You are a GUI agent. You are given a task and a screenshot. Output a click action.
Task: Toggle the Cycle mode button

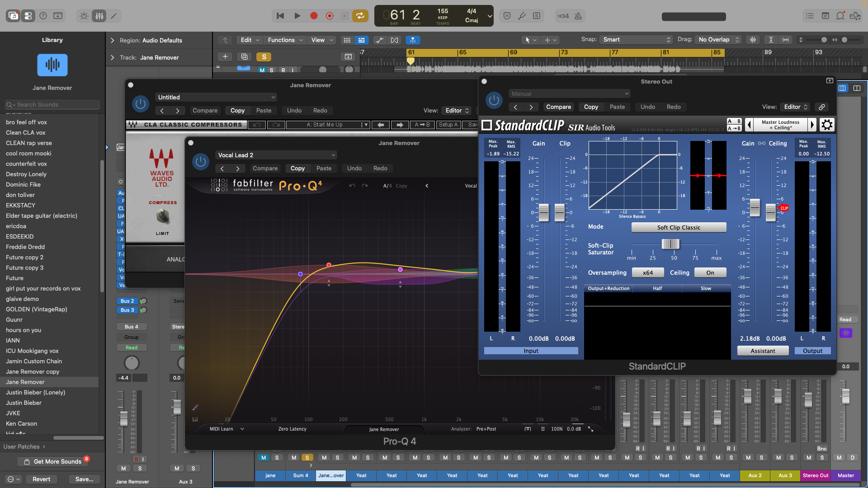360,16
